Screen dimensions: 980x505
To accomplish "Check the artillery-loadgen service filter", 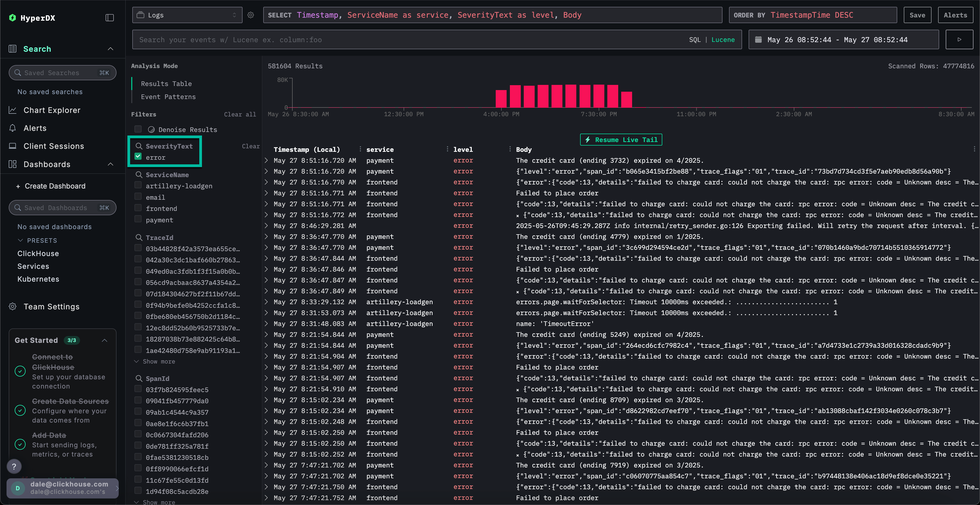I will click(x=138, y=185).
